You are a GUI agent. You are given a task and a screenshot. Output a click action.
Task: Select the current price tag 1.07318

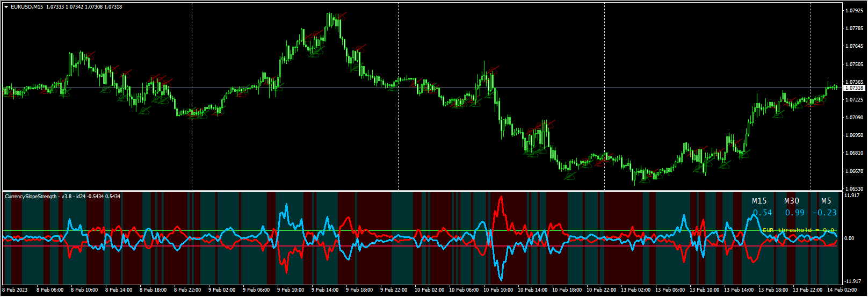pos(854,88)
